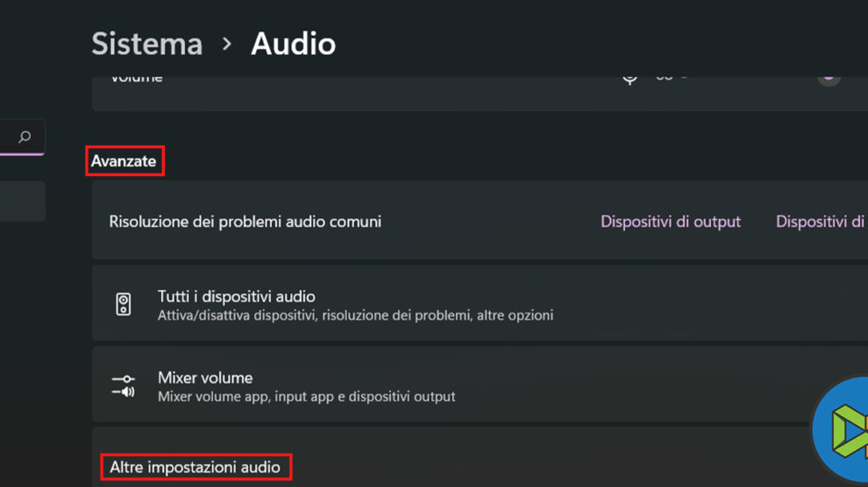This screenshot has width=868, height=487.
Task: Click the Avanzate section heading
Action: click(124, 161)
